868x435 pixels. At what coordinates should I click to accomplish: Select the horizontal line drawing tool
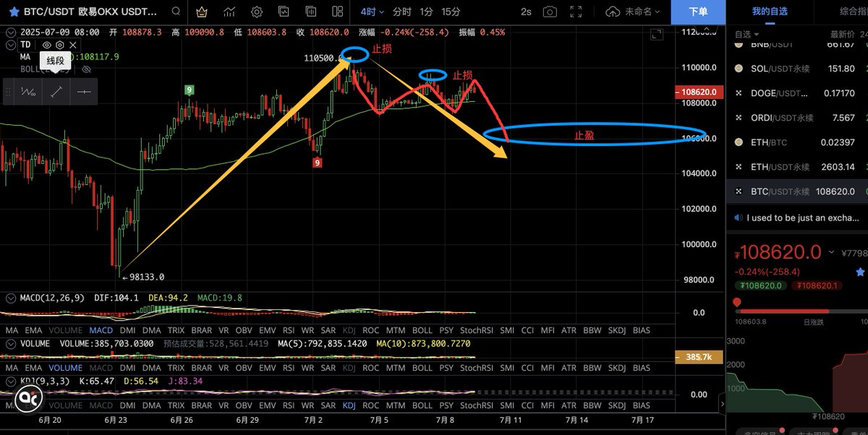tap(84, 92)
